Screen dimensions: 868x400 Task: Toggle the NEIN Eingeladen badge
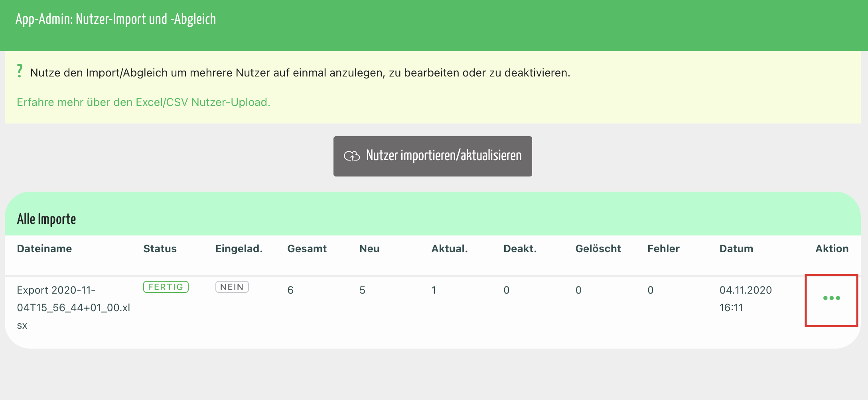(232, 286)
